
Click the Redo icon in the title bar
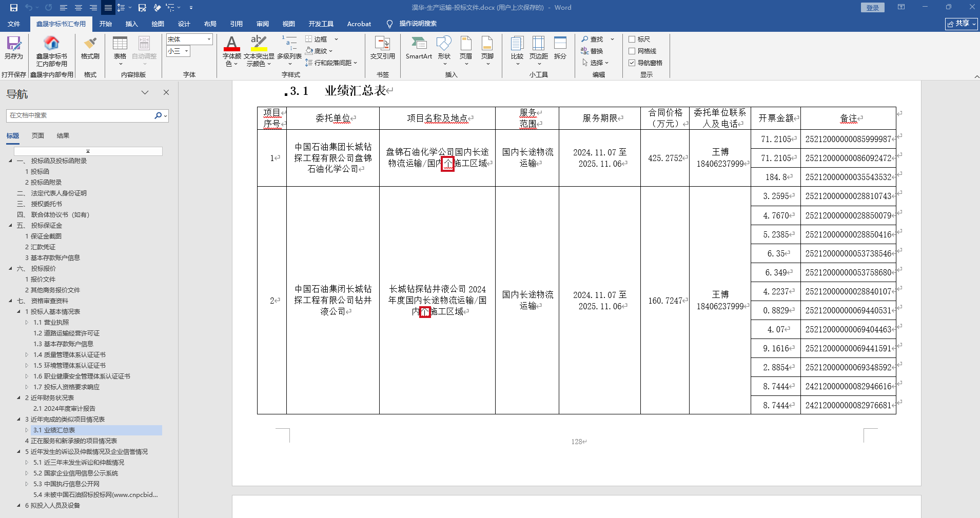pos(48,8)
